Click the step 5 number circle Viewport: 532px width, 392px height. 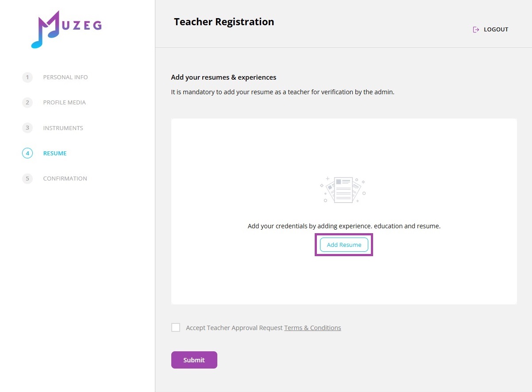coord(27,179)
